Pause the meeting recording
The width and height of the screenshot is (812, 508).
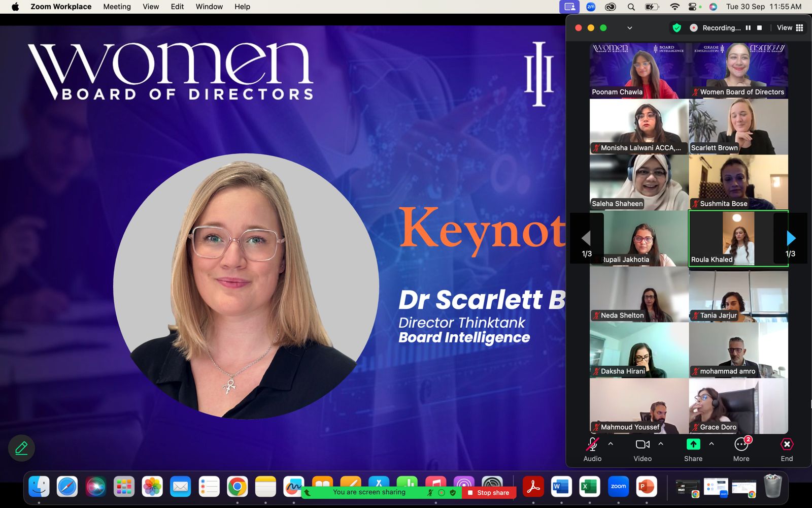(x=748, y=28)
